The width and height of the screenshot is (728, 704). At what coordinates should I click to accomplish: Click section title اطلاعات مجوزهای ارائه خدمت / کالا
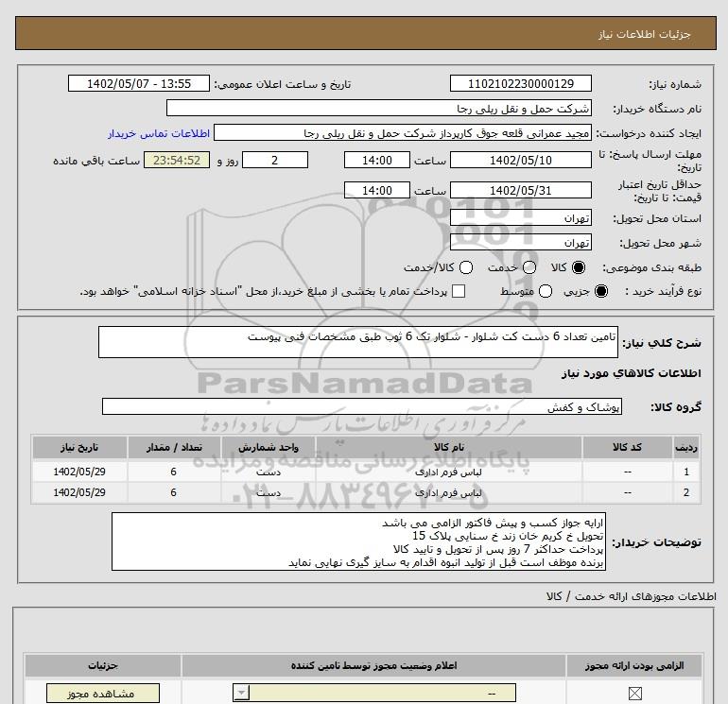631,596
